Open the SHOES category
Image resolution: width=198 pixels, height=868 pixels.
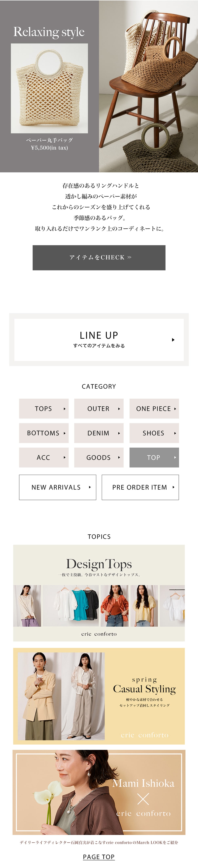click(154, 433)
